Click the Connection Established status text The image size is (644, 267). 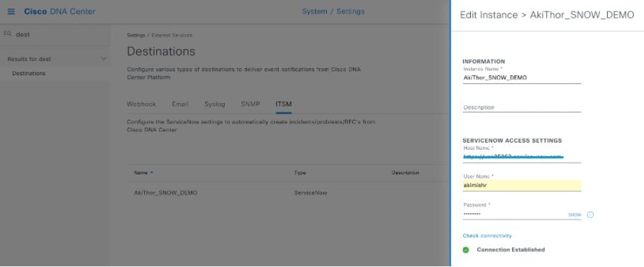[x=511, y=250]
